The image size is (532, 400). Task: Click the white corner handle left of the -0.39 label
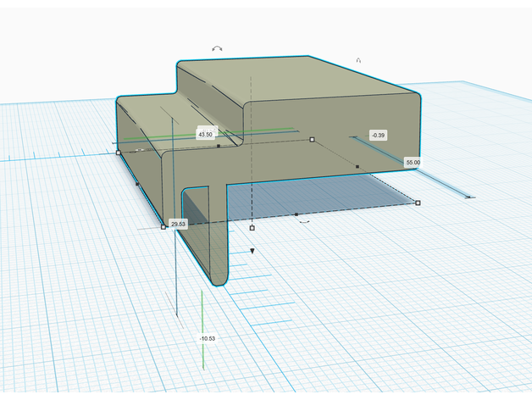312,139
